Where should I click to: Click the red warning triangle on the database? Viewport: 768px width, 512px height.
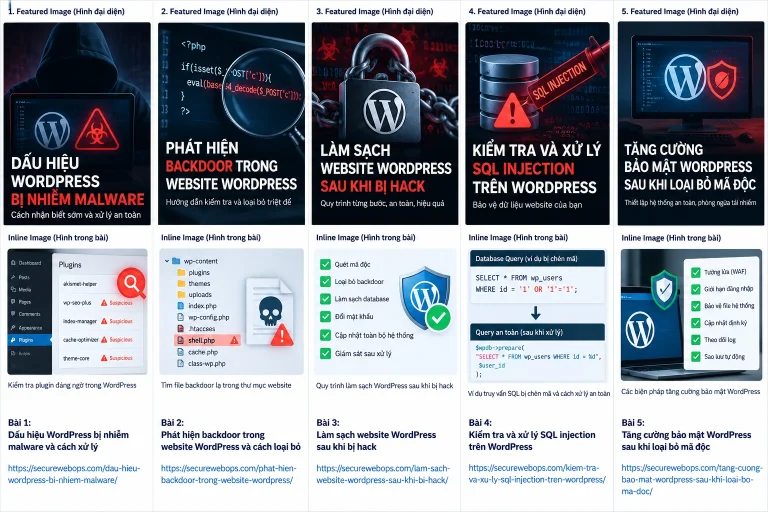(x=512, y=110)
